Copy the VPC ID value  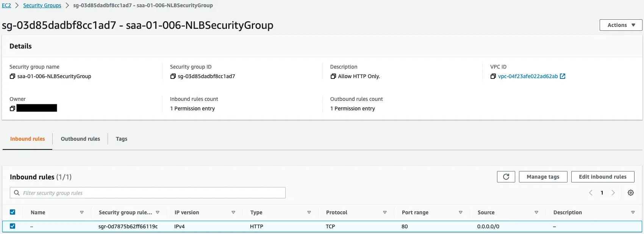(493, 76)
